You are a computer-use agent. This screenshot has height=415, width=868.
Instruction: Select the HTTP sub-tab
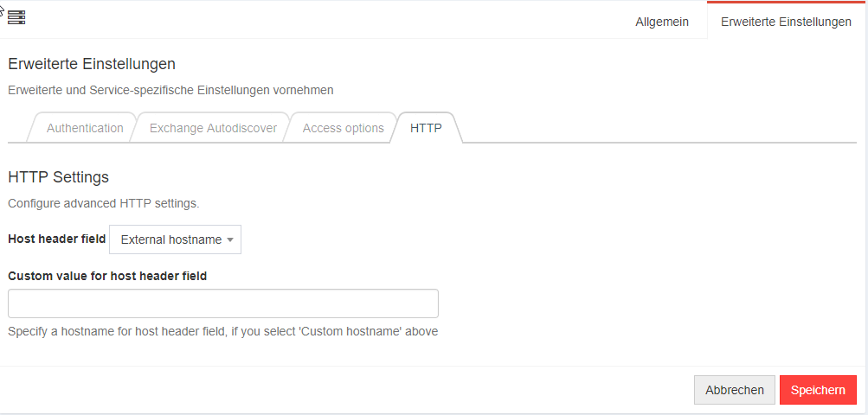pyautogui.click(x=427, y=128)
